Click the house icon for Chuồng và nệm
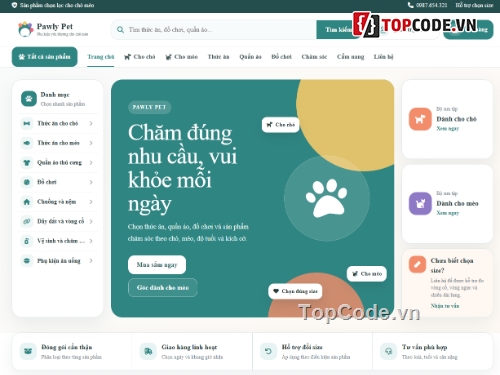The image size is (500, 375). [x=27, y=202]
